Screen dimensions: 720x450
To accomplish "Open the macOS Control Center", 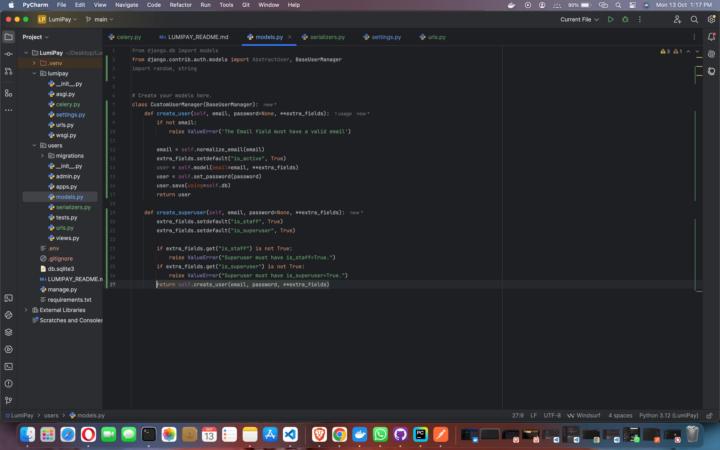I will click(632, 5).
